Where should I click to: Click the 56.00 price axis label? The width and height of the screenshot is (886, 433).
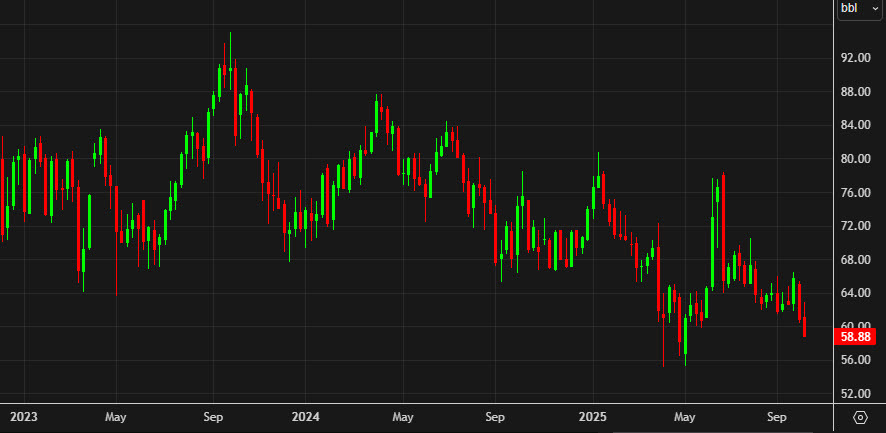tap(855, 359)
